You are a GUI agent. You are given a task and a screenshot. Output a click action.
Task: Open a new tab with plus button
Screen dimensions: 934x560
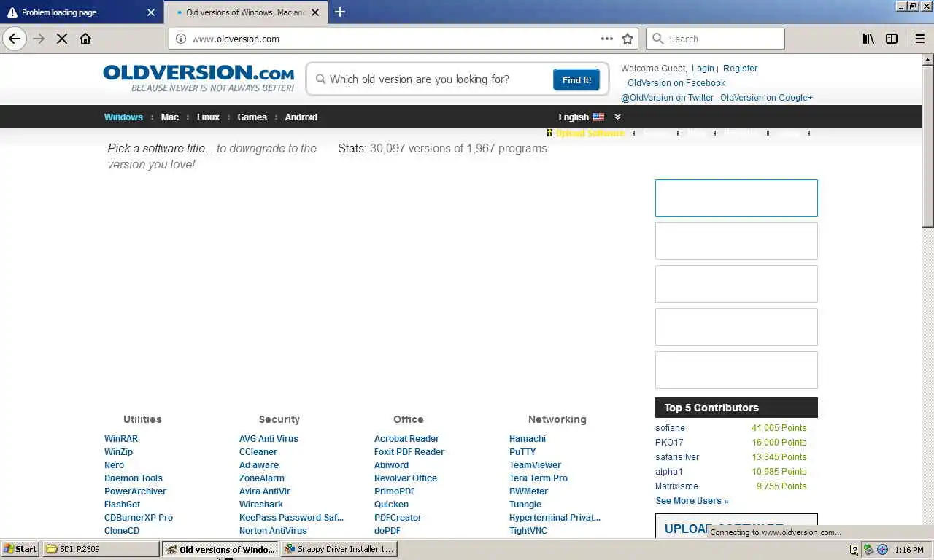340,12
